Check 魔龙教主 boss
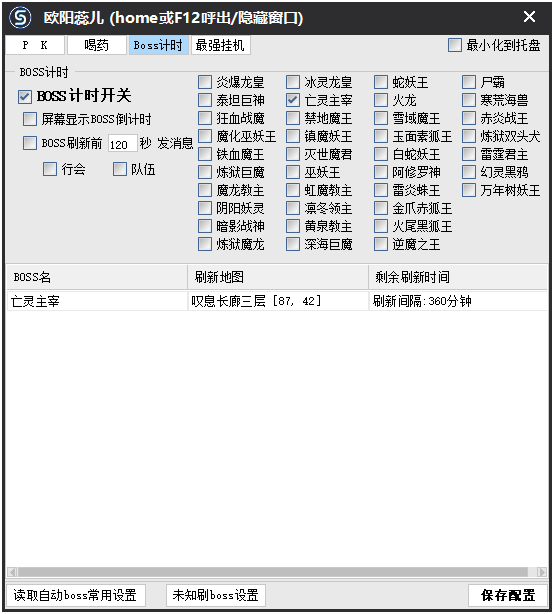This screenshot has height=614, width=554. pyautogui.click(x=205, y=190)
